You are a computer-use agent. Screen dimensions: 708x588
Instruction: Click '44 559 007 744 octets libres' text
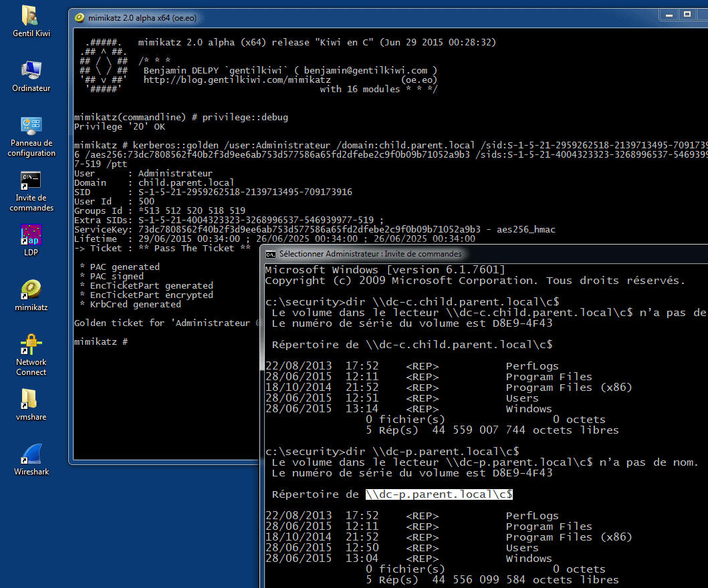525,430
